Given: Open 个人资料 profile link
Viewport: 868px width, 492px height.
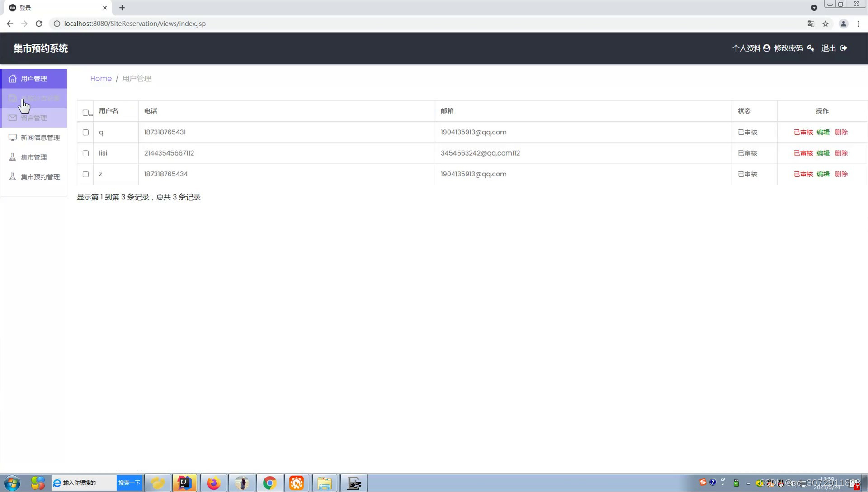Looking at the screenshot, I should click(x=751, y=48).
